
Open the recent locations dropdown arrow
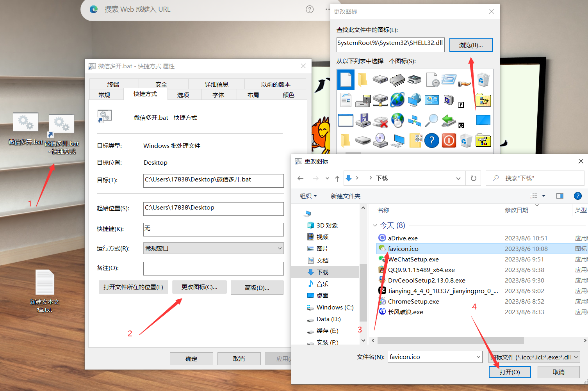click(327, 178)
